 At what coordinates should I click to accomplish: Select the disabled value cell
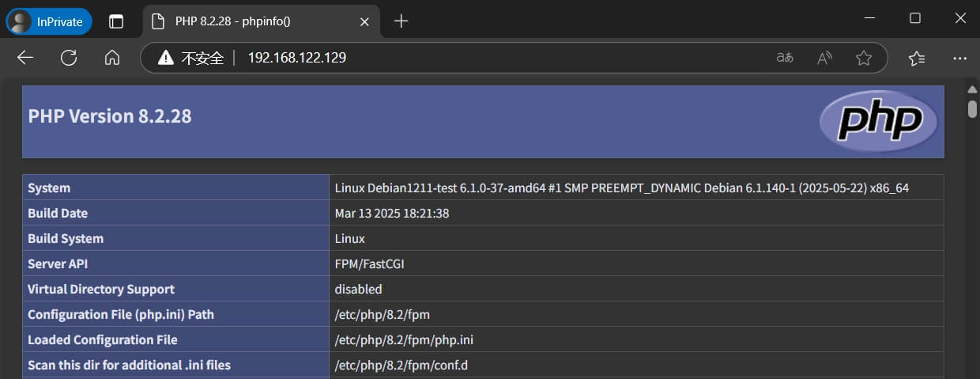coord(637,289)
